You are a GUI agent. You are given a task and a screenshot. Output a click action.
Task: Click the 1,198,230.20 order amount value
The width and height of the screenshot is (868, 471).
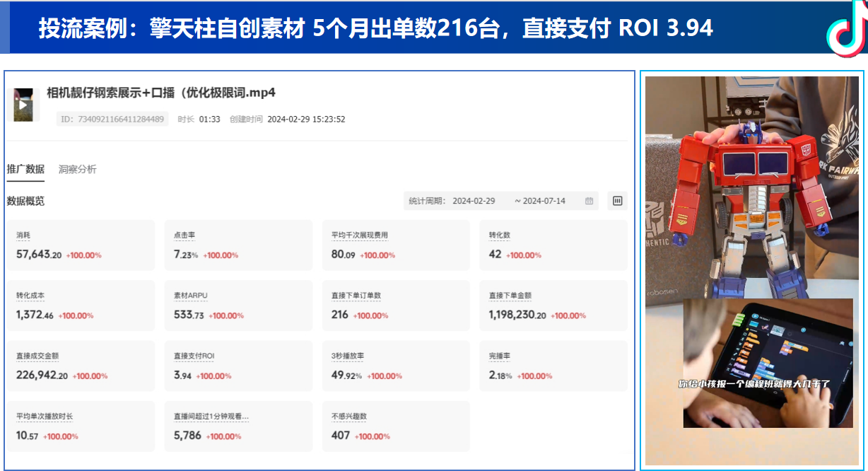coord(517,315)
